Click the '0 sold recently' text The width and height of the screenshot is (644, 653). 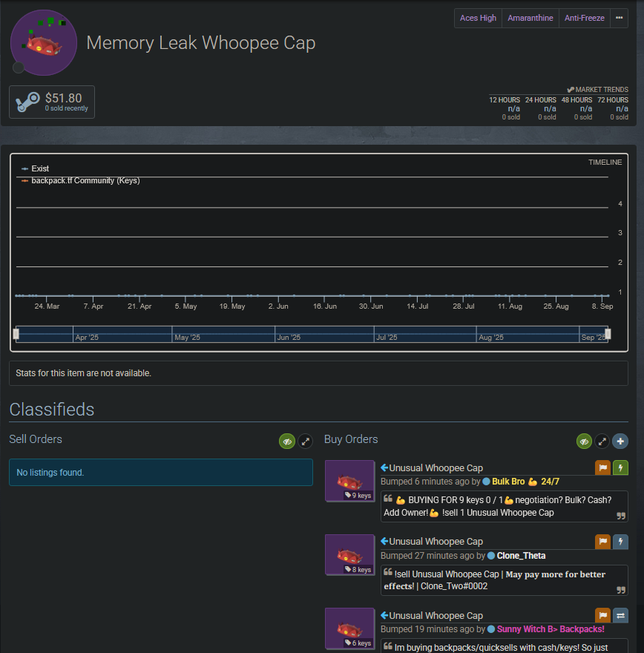(x=67, y=108)
